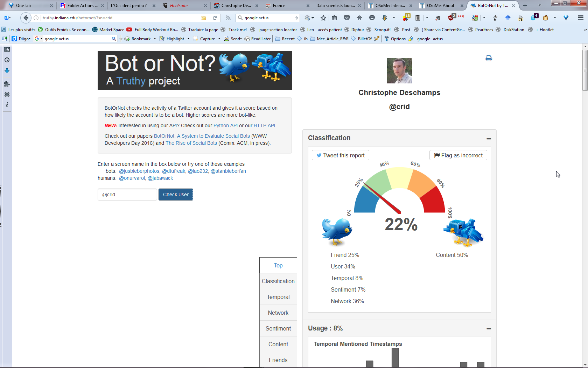Image resolution: width=588 pixels, height=368 pixels.
Task: Open the Firefox home page icon
Action: point(359,18)
